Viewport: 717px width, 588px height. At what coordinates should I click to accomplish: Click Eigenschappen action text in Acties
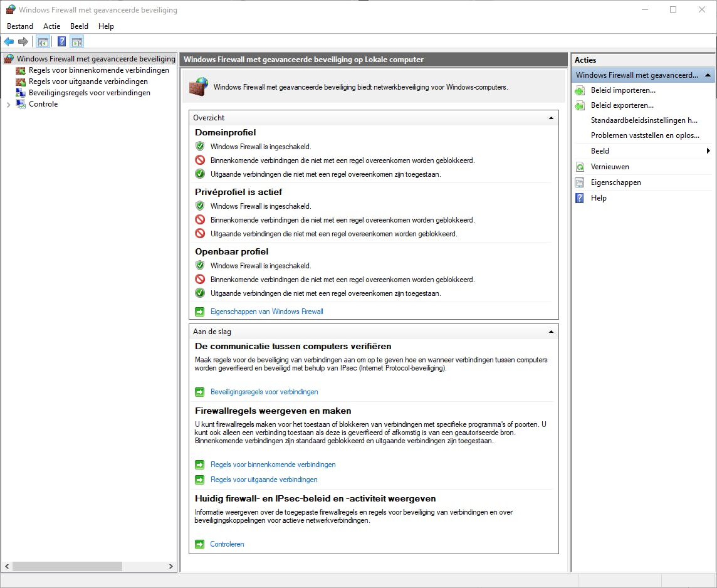pyautogui.click(x=616, y=182)
